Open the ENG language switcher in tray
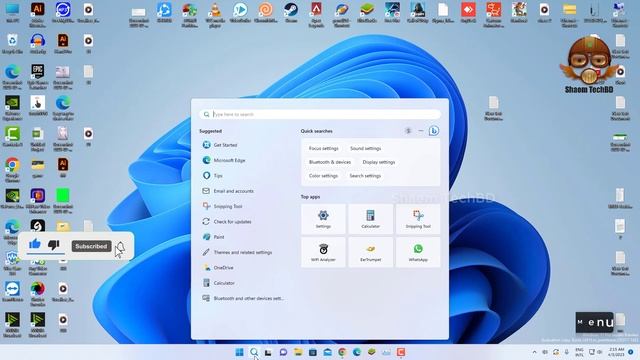Image resolution: width=640 pixels, height=360 pixels. [579, 352]
